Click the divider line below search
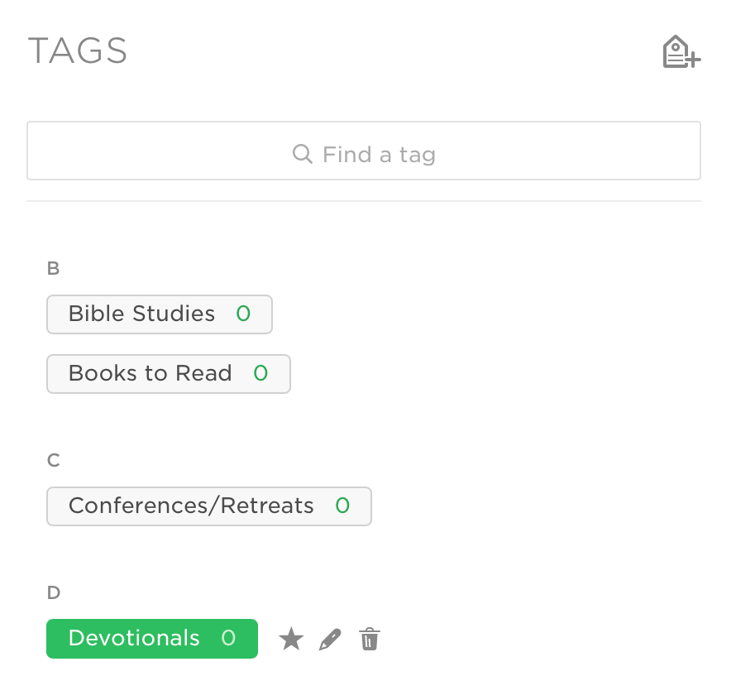Image resolution: width=736 pixels, height=700 pixels. (364, 201)
